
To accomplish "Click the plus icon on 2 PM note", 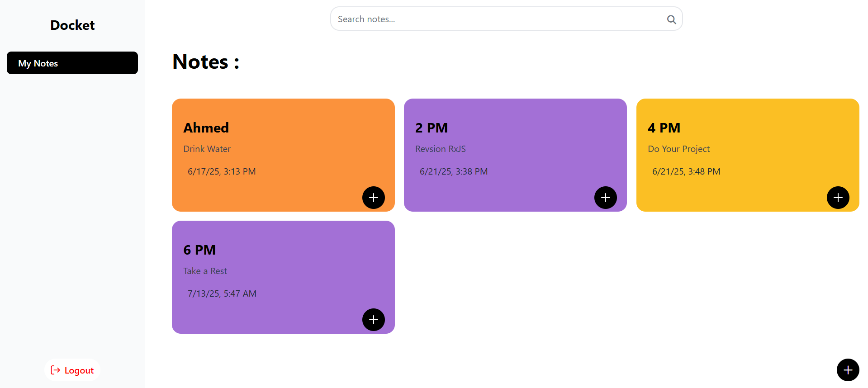I will click(606, 198).
